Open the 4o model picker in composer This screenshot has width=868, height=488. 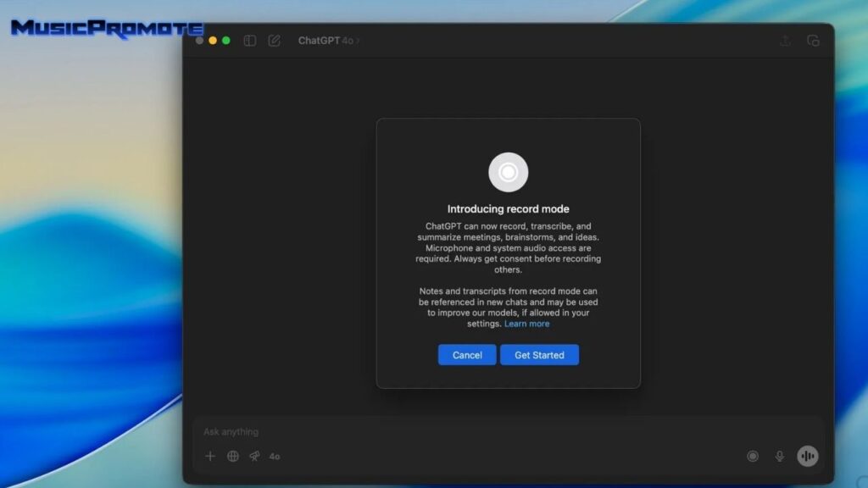pos(275,456)
